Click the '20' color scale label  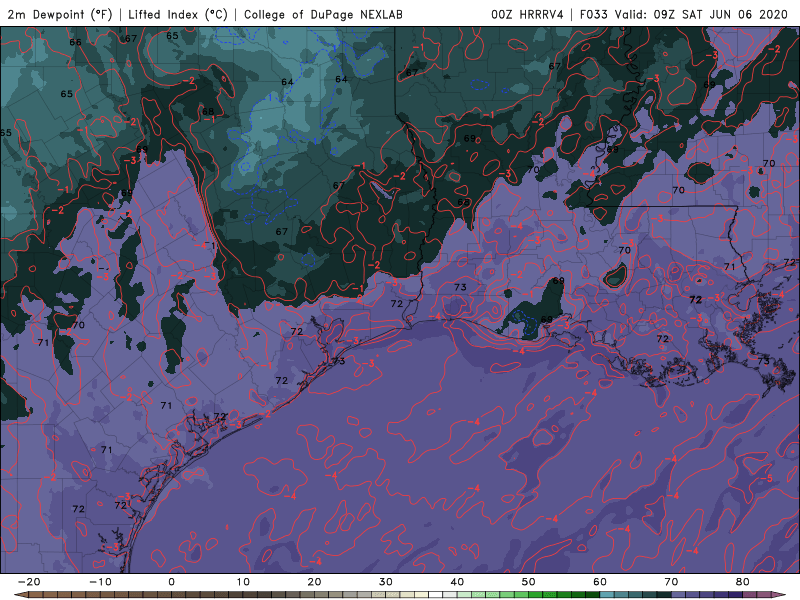[314, 582]
